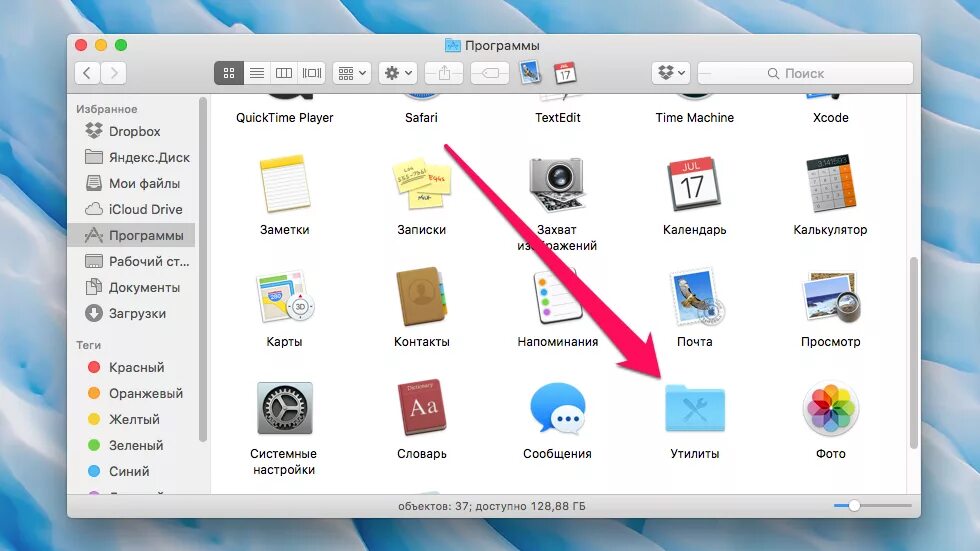The width and height of the screenshot is (980, 551).
Task: Click the icon size slider
Action: pyautogui.click(x=872, y=505)
